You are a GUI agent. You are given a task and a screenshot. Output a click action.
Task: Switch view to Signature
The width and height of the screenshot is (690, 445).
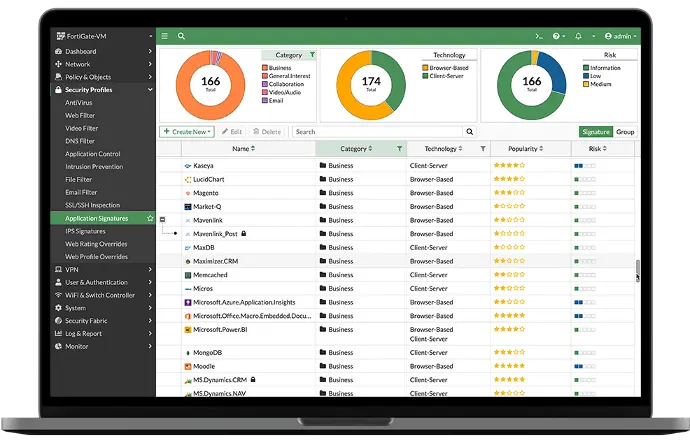(596, 132)
